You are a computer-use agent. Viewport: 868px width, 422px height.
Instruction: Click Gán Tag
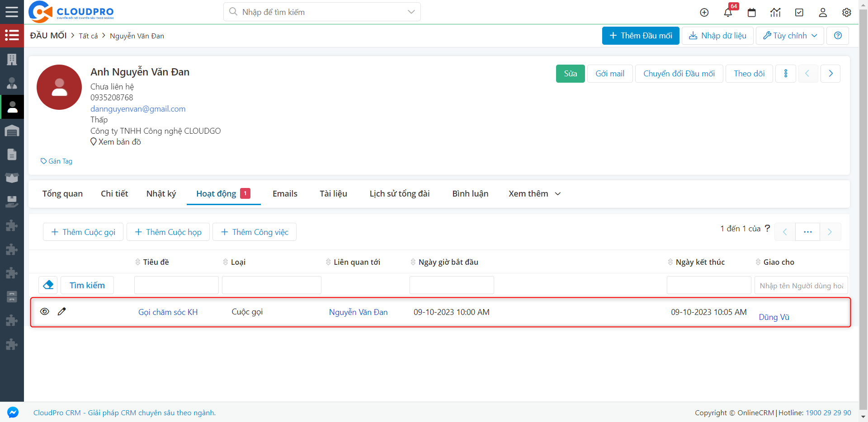(57, 161)
